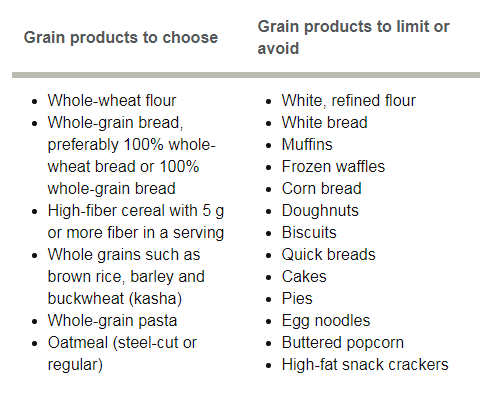Select the 'Biscuits' entry
Viewport: 491px width, 396px height.
pyautogui.click(x=309, y=232)
